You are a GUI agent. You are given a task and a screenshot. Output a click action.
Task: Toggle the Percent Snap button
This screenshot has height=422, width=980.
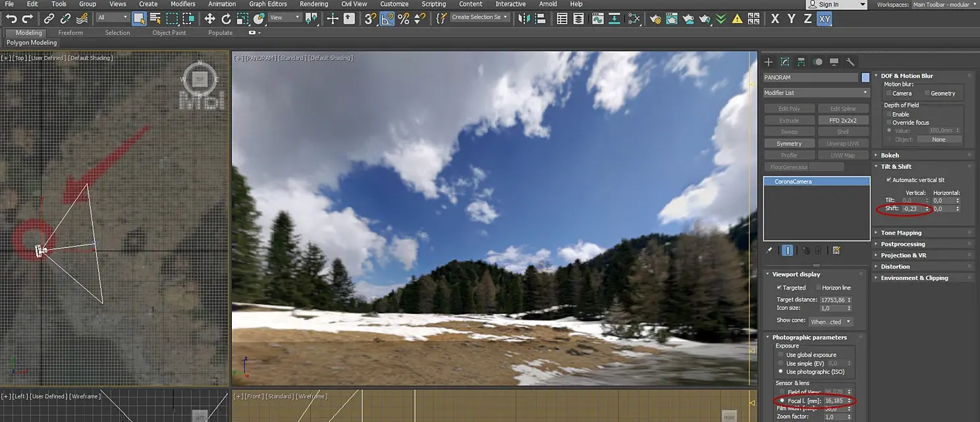(403, 18)
